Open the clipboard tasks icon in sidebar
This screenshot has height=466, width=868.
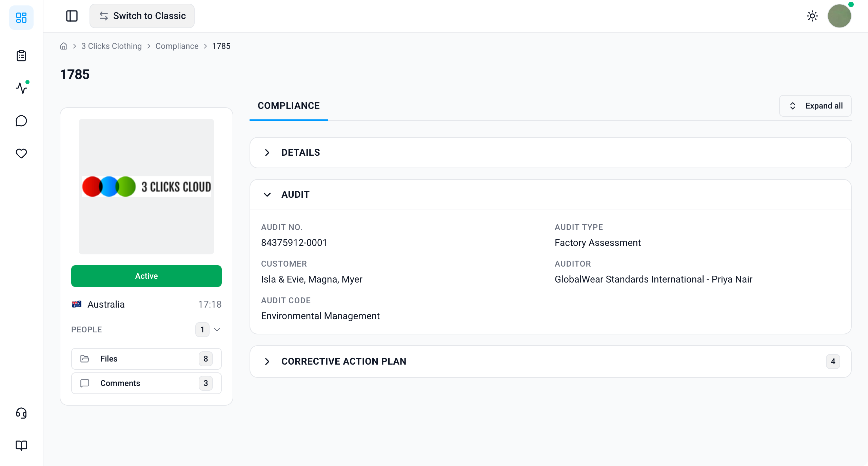pyautogui.click(x=21, y=56)
